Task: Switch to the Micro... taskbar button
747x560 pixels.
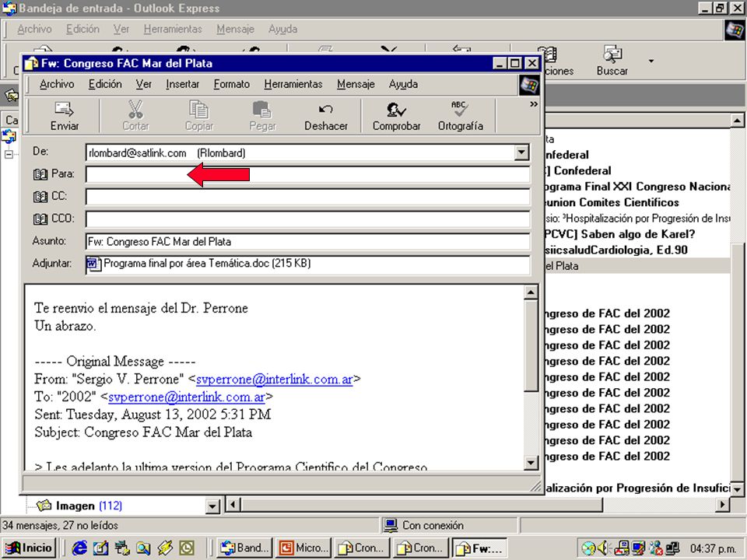Action: (304, 548)
